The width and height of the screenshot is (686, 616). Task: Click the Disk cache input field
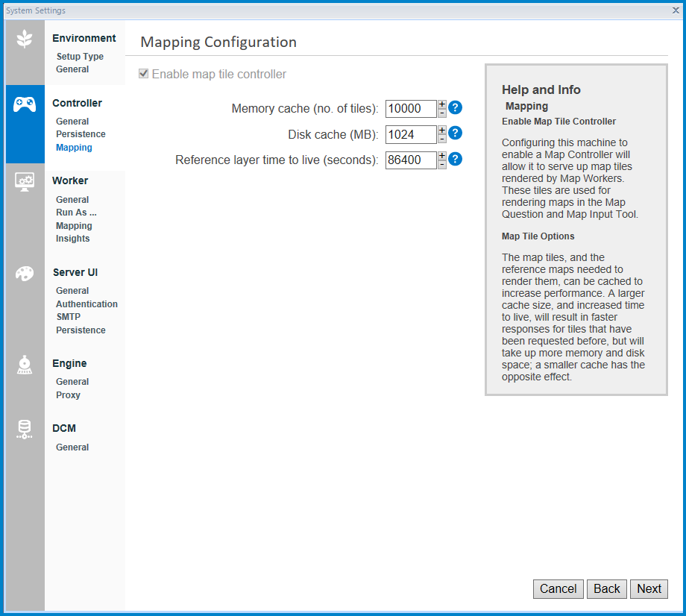tap(410, 134)
